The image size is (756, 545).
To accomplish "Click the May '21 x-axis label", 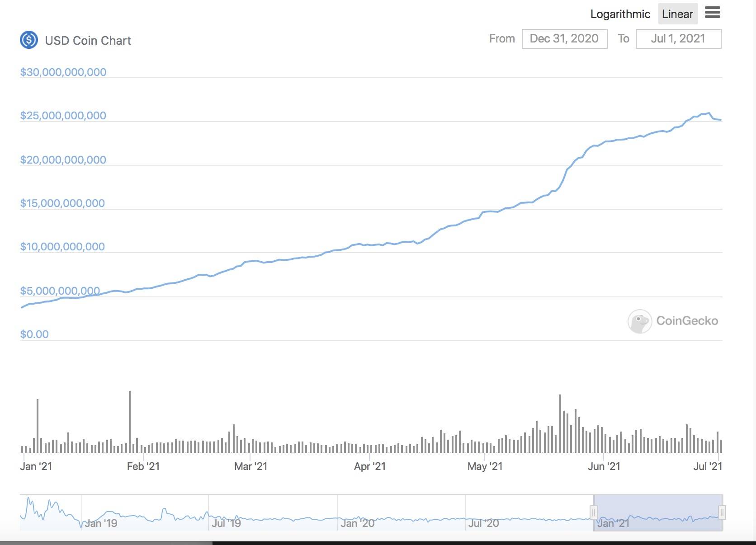I will [x=485, y=466].
